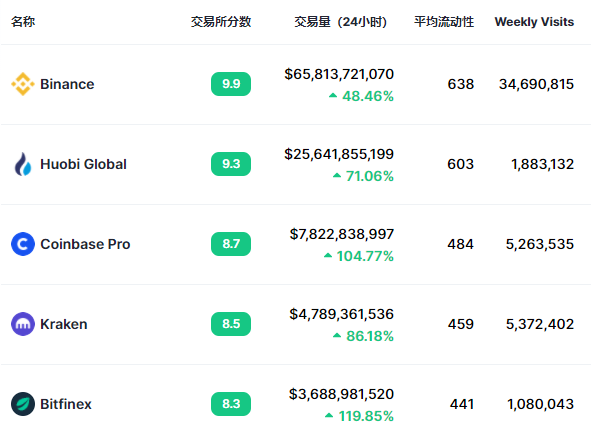Click the Huobi Global flame icon
The image size is (591, 444).
click(23, 164)
